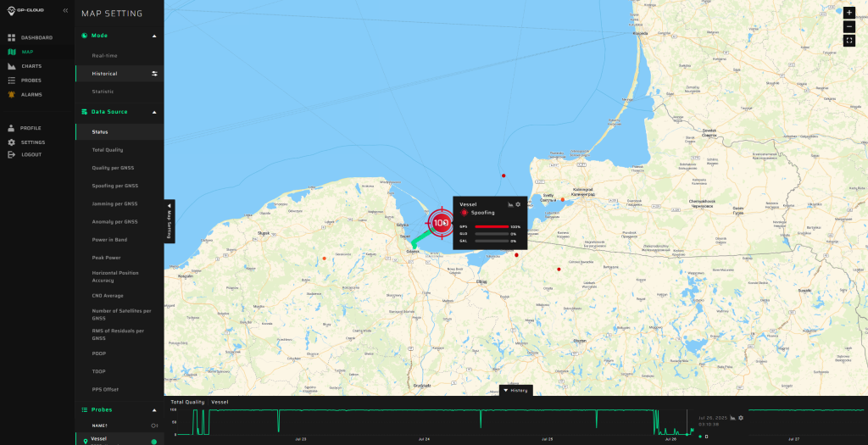Collapse the History timeline panel
This screenshot has width=868, height=445.
[x=515, y=390]
